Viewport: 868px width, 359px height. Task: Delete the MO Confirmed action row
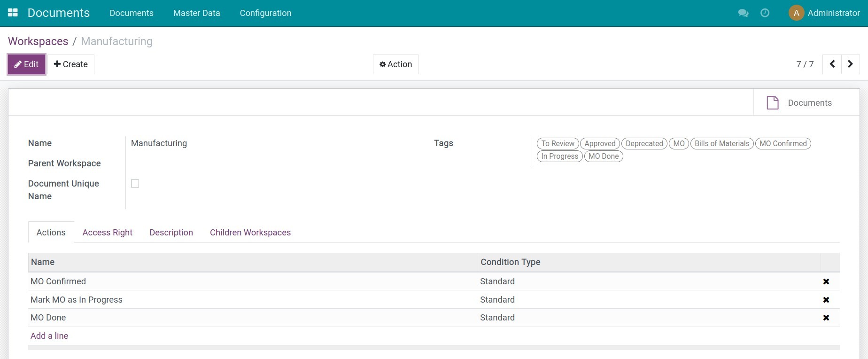(x=826, y=281)
